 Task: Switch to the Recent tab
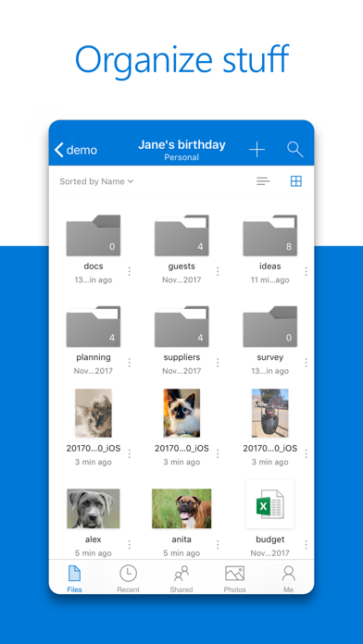(x=129, y=578)
